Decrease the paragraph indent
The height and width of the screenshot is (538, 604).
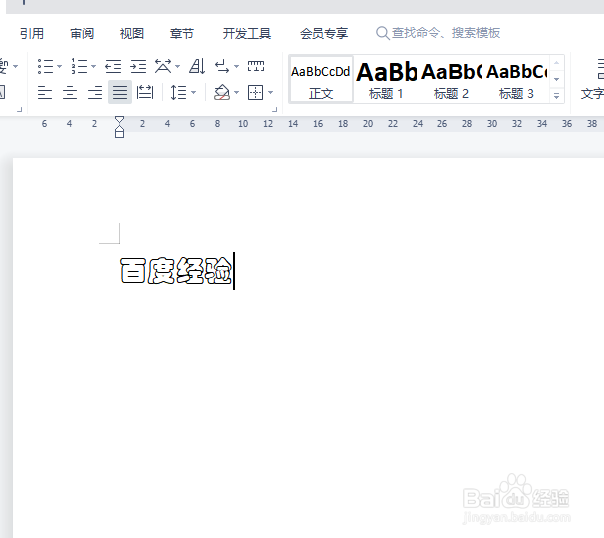[x=113, y=66]
